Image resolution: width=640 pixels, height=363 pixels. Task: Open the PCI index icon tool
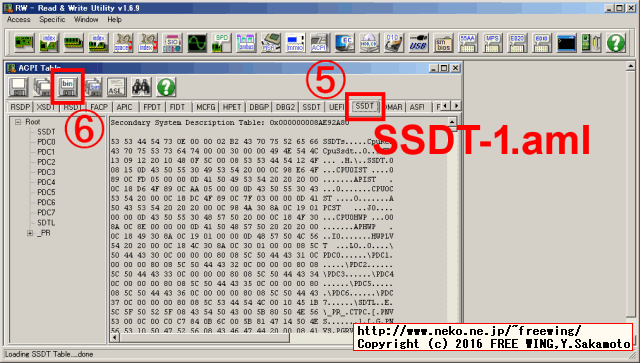pyautogui.click(x=49, y=42)
